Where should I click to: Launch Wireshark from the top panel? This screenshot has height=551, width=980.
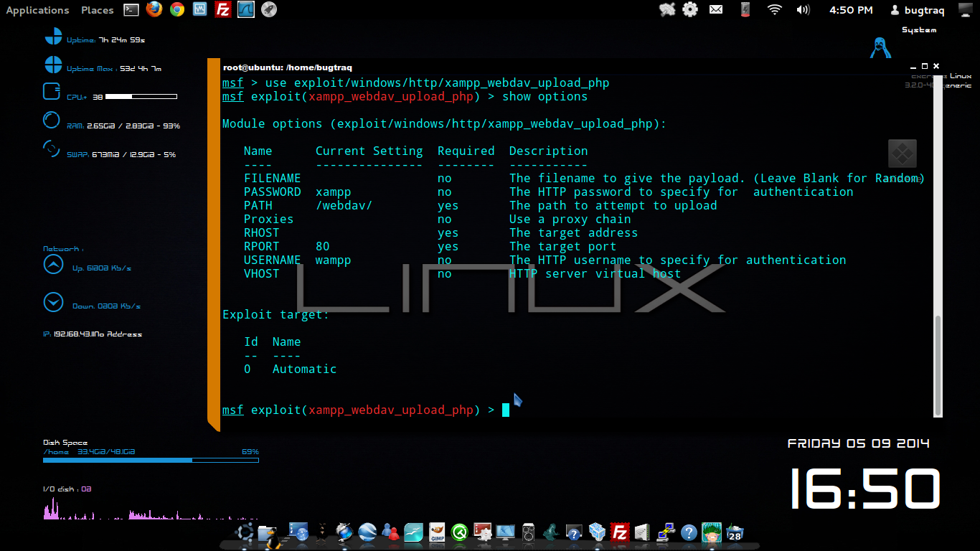click(246, 9)
